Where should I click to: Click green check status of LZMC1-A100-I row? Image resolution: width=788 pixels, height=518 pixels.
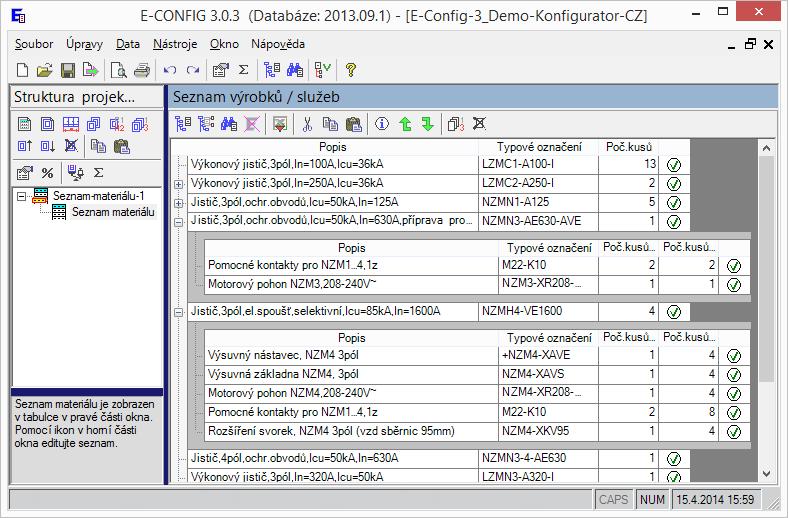tap(673, 165)
